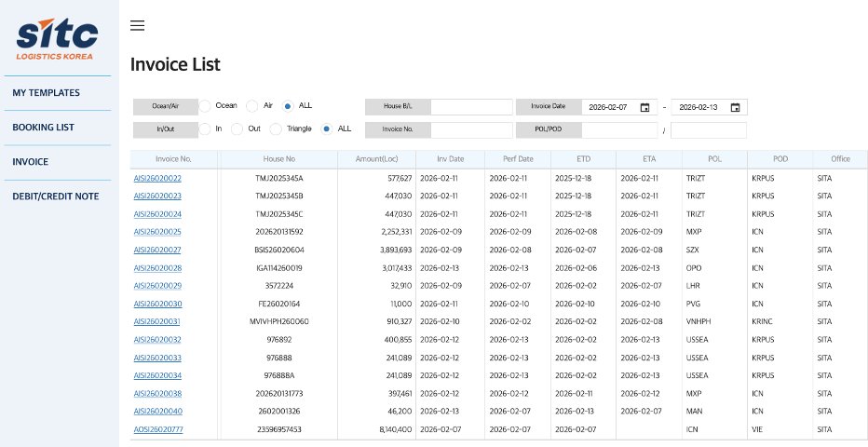Go to Booking List page
The height and width of the screenshot is (447, 868).
pos(44,128)
